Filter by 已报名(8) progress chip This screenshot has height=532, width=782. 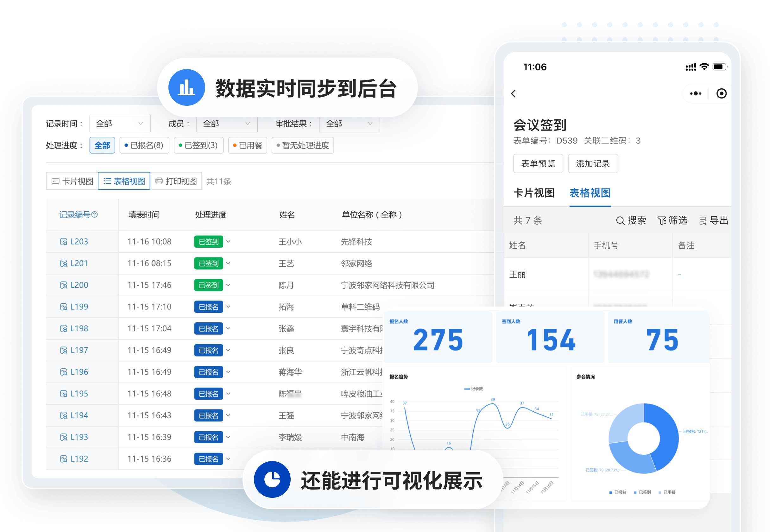144,145
